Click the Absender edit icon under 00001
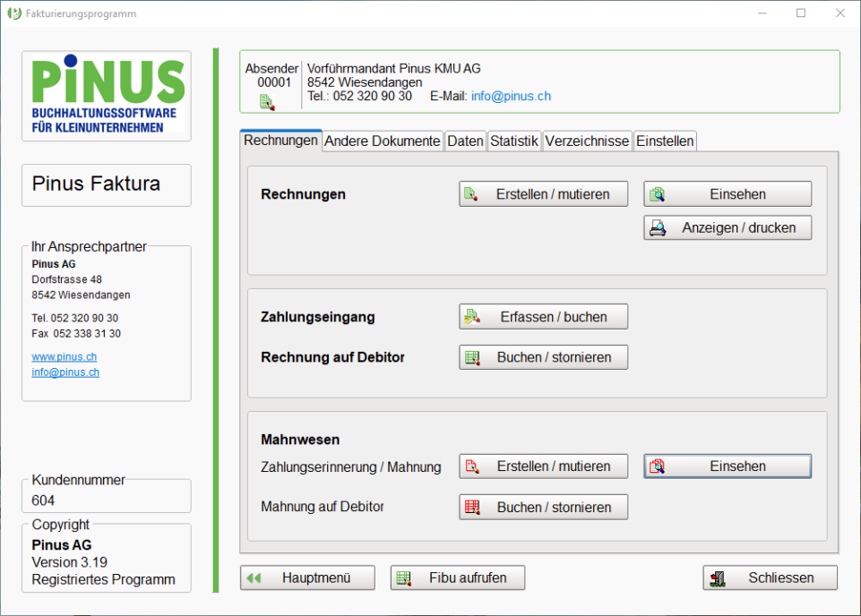 (267, 102)
